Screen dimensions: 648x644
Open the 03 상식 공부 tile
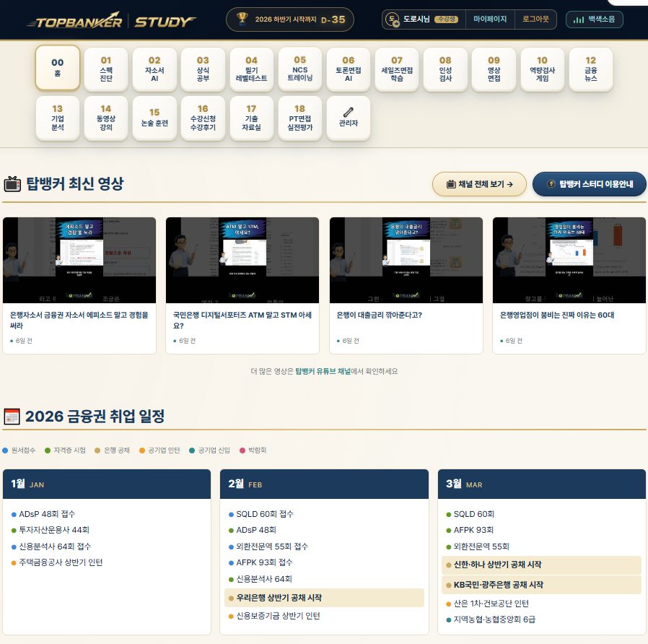pos(203,69)
